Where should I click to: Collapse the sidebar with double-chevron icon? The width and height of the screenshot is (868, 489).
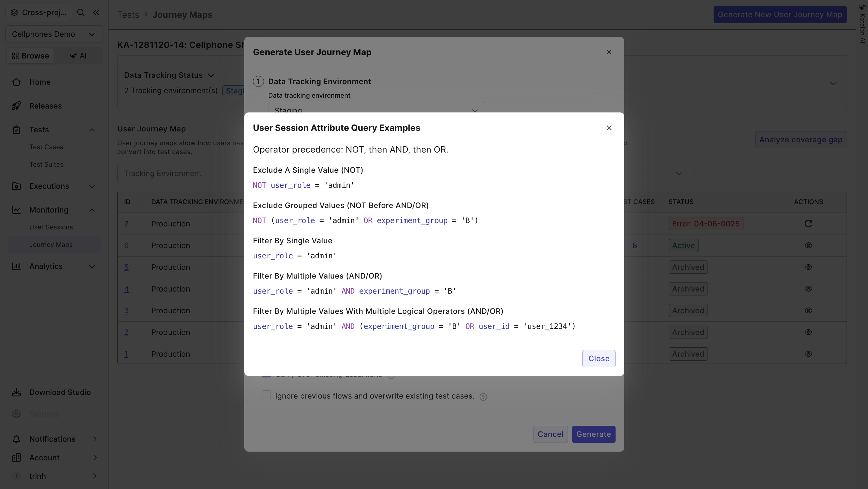coord(97,12)
